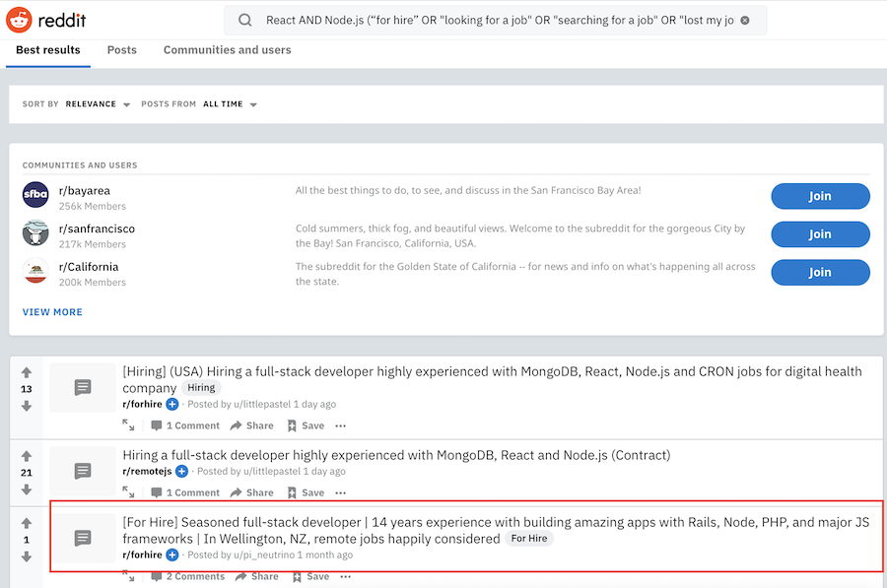
Task: Open the Posts from All Time dropdown
Action: click(230, 104)
